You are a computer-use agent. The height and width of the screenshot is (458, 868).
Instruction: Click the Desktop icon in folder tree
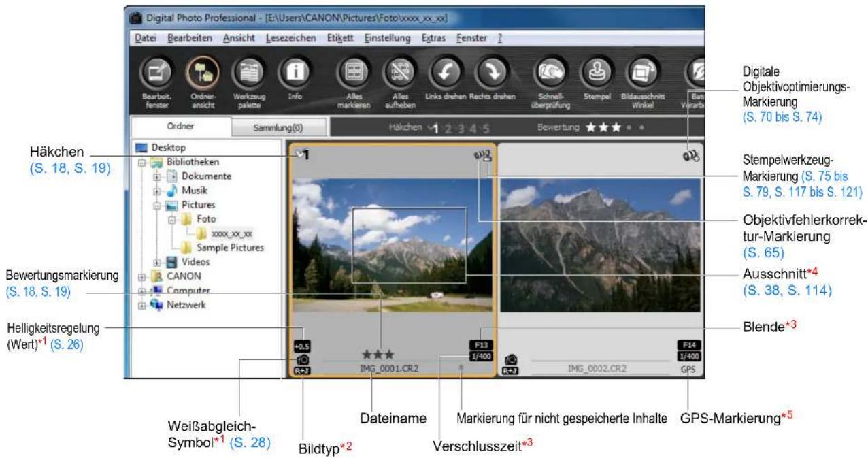point(142,147)
